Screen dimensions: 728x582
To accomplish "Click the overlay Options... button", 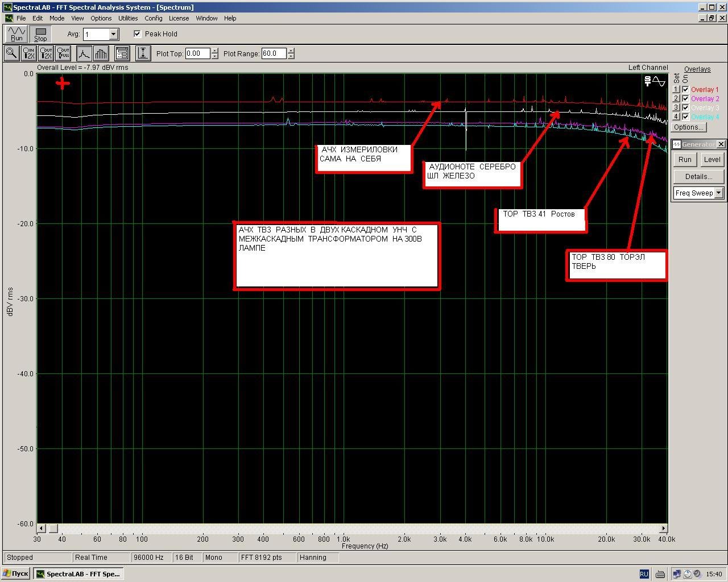I will [x=688, y=127].
